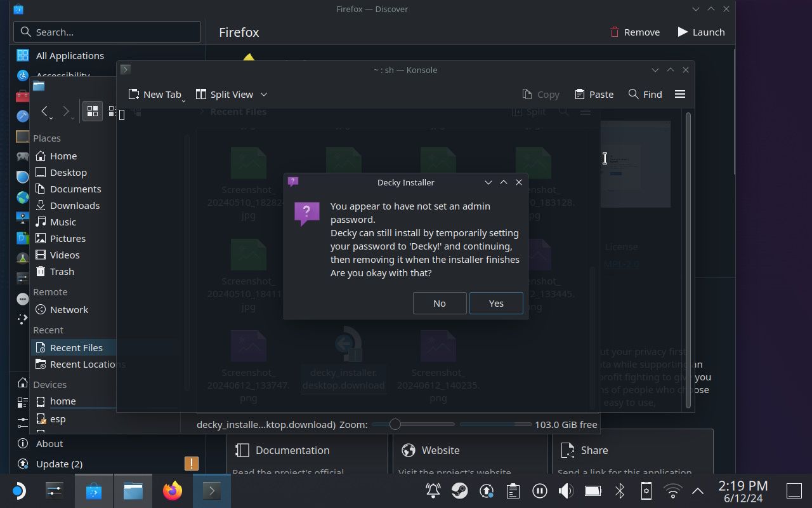812x508 pixels.
Task: Expand hidden system tray icons arrow
Action: point(697,491)
